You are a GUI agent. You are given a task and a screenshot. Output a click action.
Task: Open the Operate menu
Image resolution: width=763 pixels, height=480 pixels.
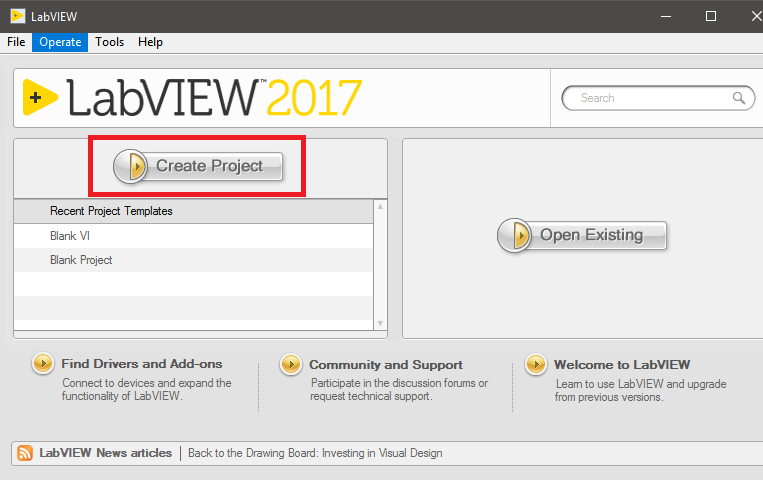coord(60,42)
